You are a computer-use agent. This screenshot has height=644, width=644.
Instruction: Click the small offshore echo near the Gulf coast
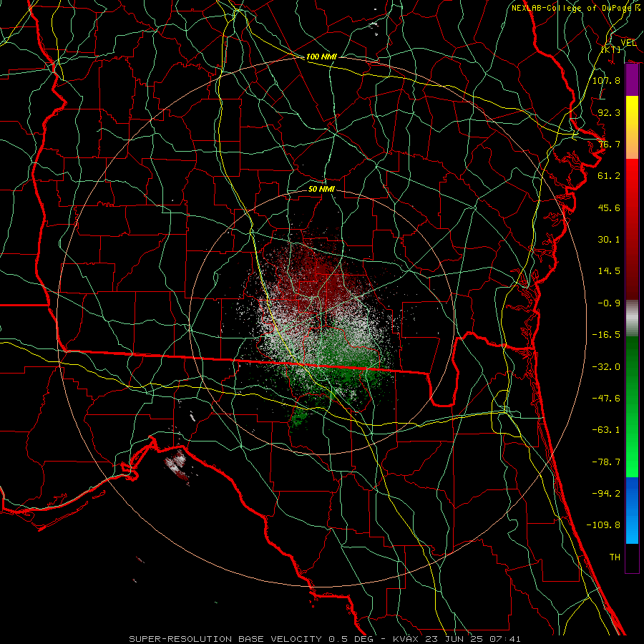177,465
